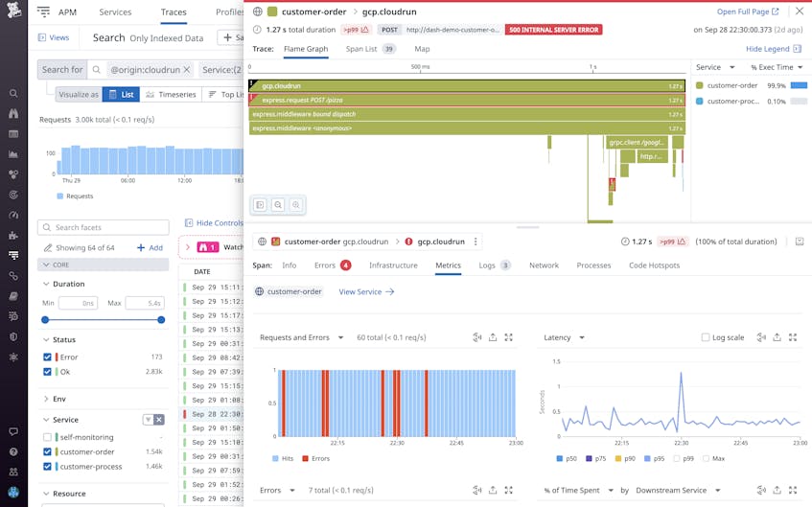812x507 pixels.
Task: Enable the Log scale checkbox
Action: (x=706, y=337)
